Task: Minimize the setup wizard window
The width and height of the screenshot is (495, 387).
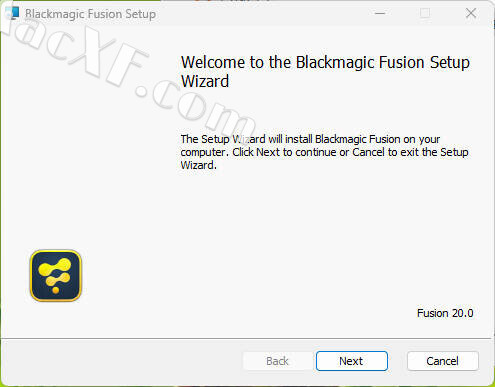Action: 380,13
